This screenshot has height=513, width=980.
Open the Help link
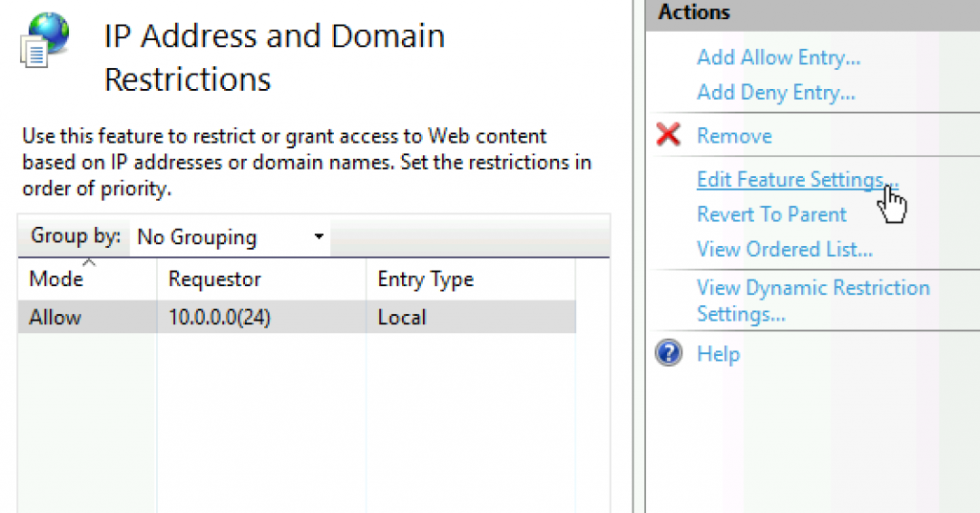coord(718,354)
